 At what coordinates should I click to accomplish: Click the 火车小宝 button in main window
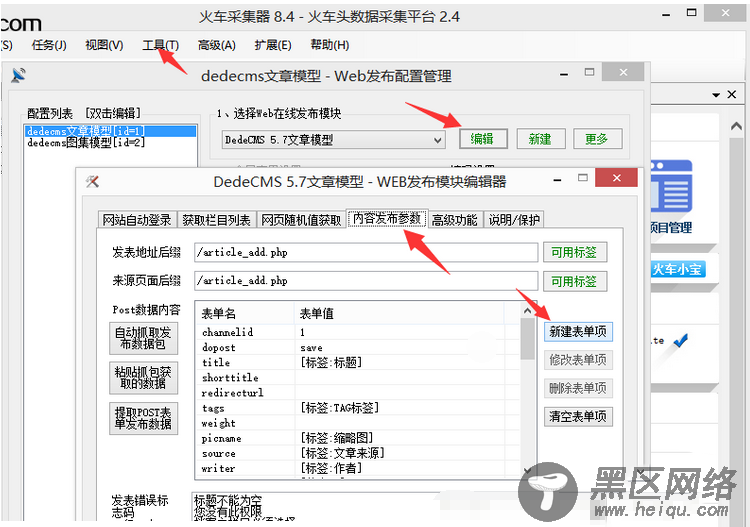pyautogui.click(x=677, y=269)
